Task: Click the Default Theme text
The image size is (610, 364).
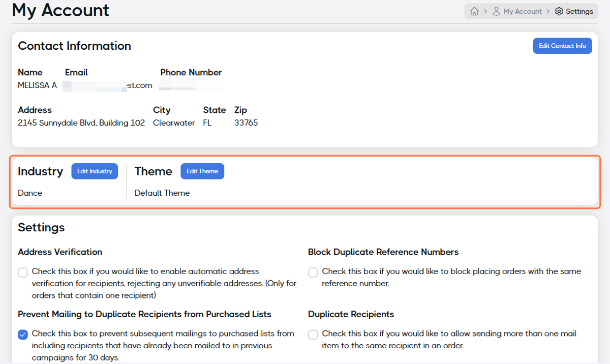Action: 162,193
